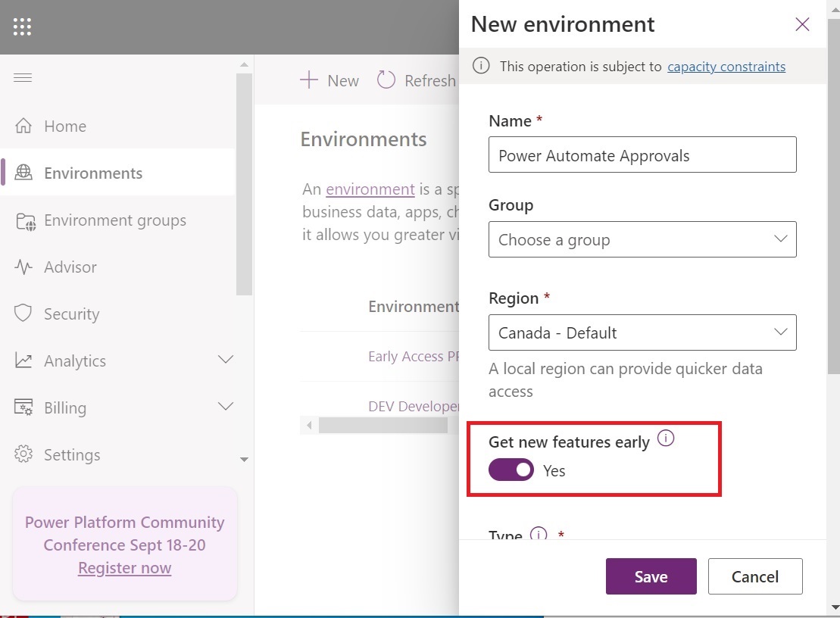Image resolution: width=840 pixels, height=618 pixels.
Task: Open Settings via the gear icon
Action: pos(23,454)
